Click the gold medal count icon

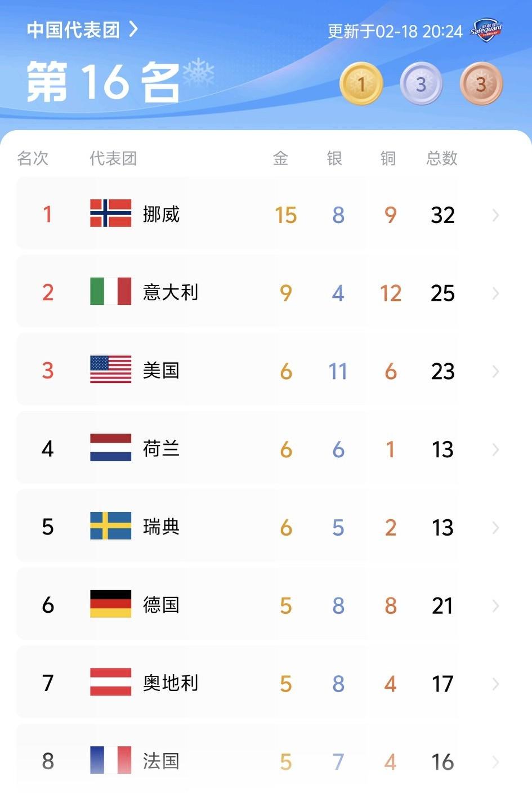point(361,83)
